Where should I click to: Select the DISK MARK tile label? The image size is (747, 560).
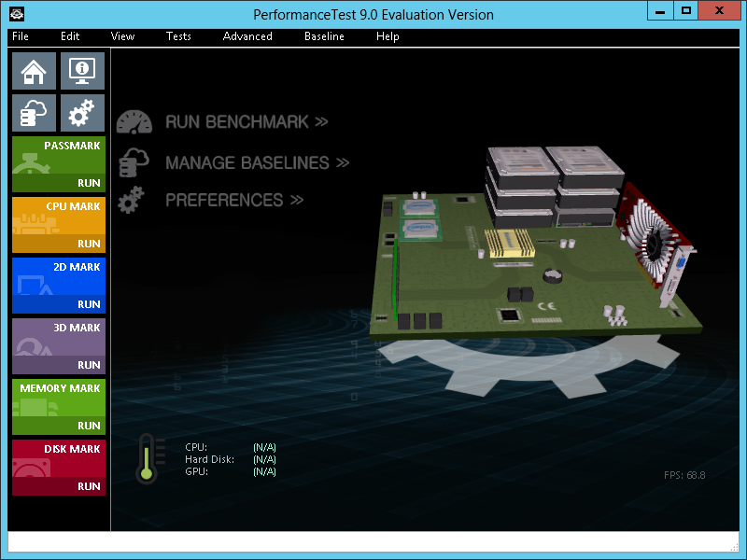(72, 449)
